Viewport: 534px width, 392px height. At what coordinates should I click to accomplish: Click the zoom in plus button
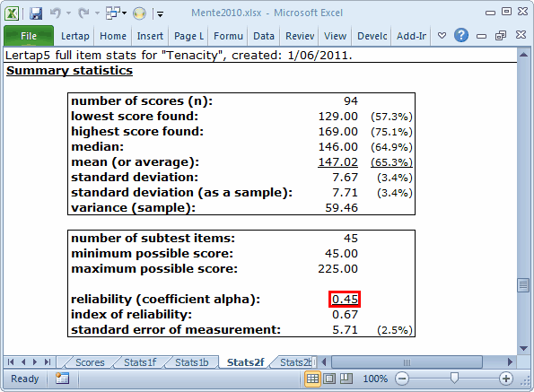(506, 379)
